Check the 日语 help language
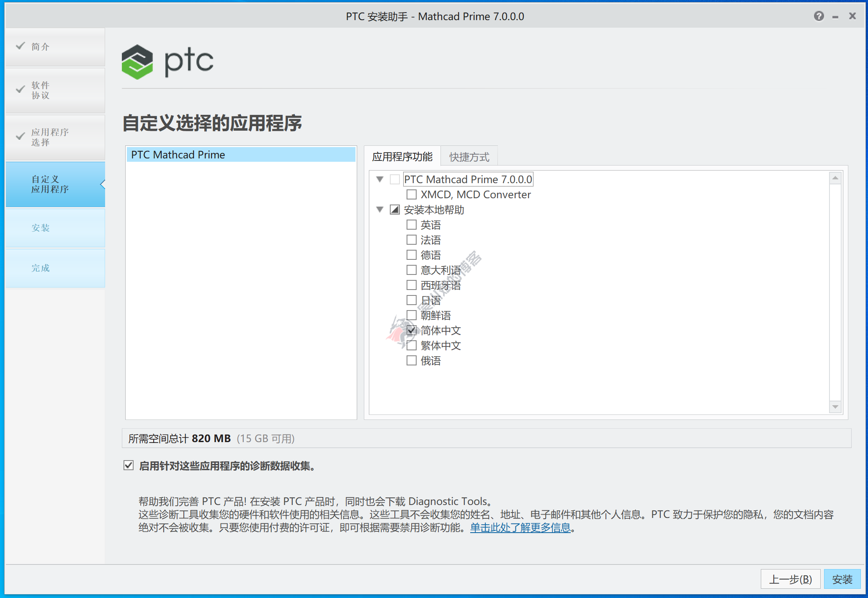Screen dimensions: 868x598 [x=411, y=300]
